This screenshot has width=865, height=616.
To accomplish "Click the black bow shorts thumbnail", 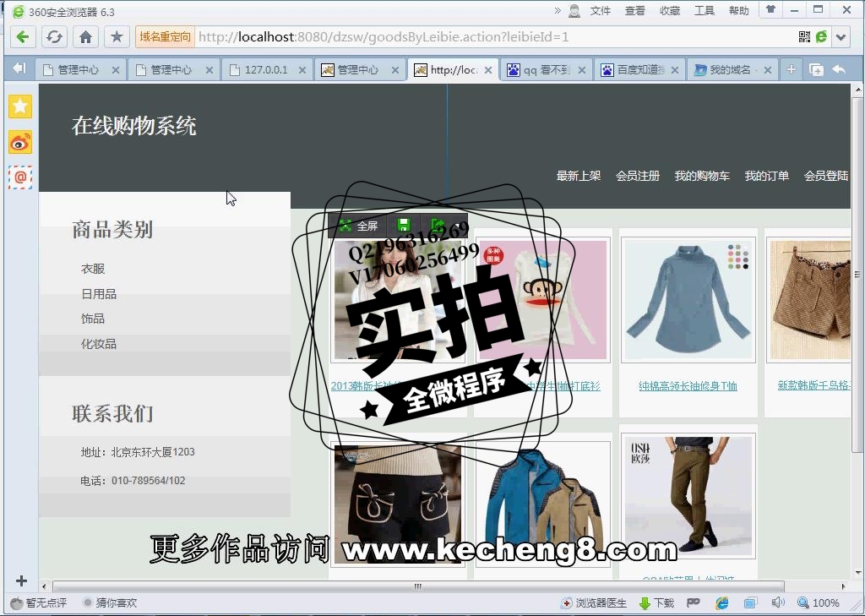I will pyautogui.click(x=398, y=504).
